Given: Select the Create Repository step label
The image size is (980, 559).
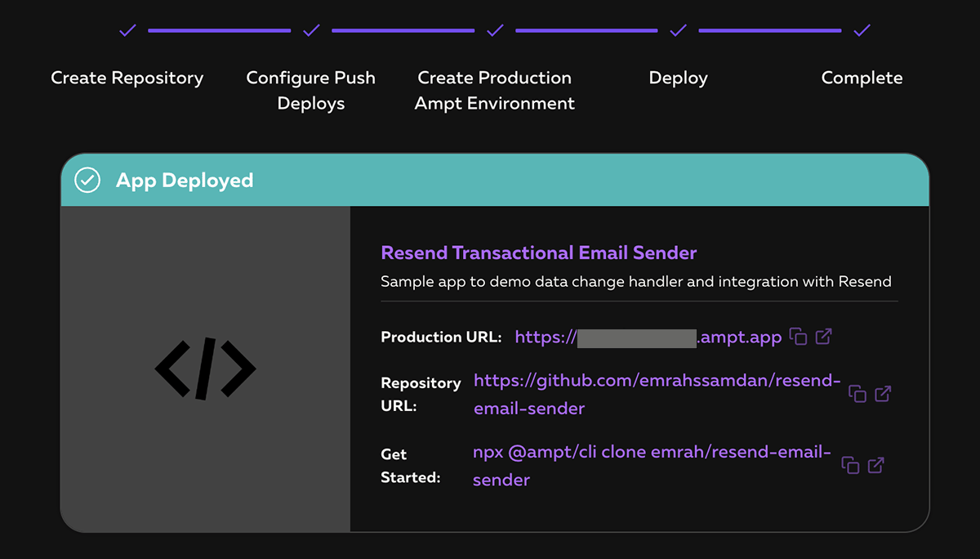Looking at the screenshot, I should (x=127, y=78).
